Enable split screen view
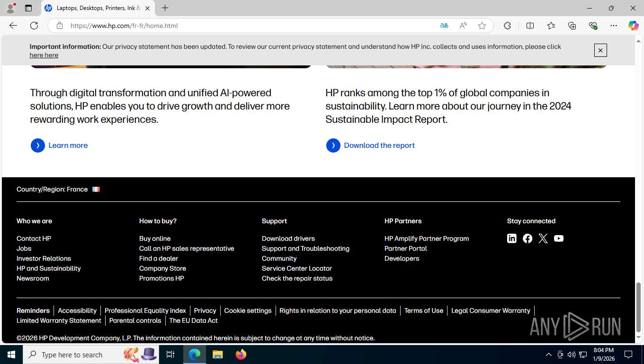644x364 pixels. coord(530,26)
